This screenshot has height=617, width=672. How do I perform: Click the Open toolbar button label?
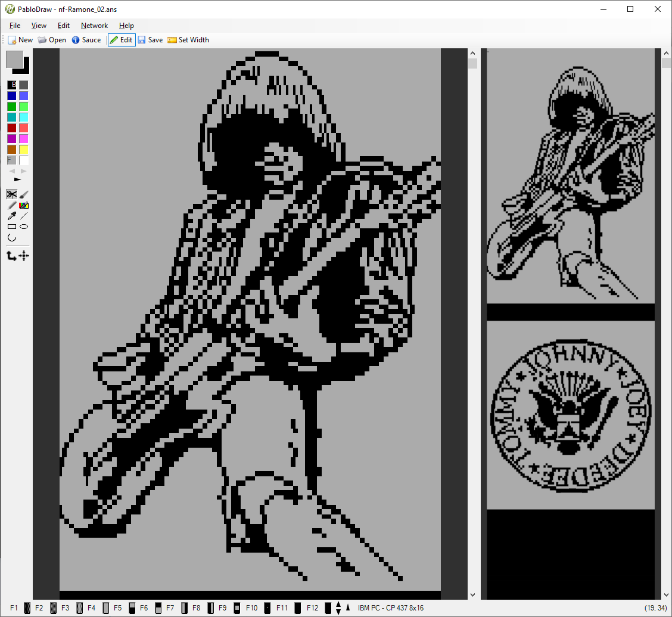point(57,40)
